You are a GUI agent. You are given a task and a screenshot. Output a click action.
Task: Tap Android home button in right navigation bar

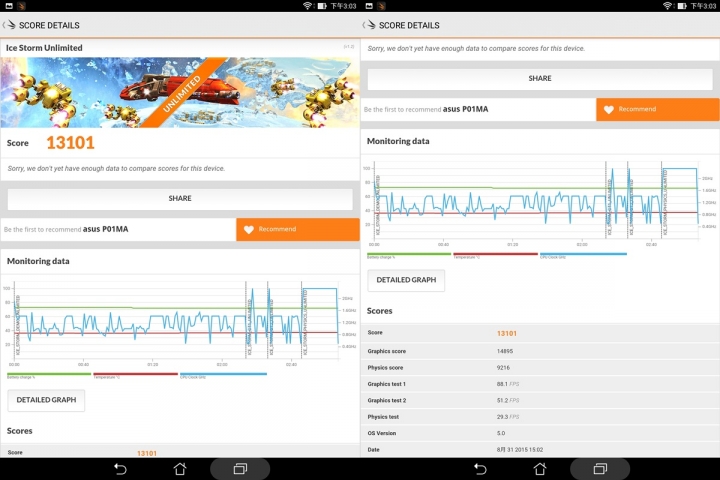[540, 469]
